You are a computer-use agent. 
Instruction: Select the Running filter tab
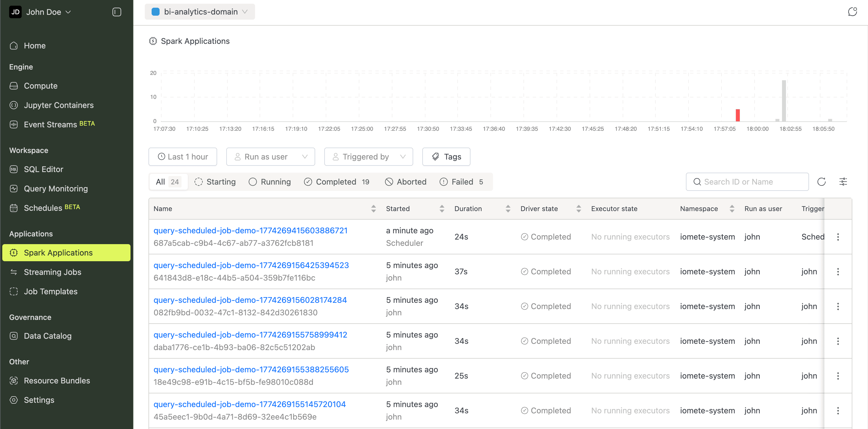(270, 181)
